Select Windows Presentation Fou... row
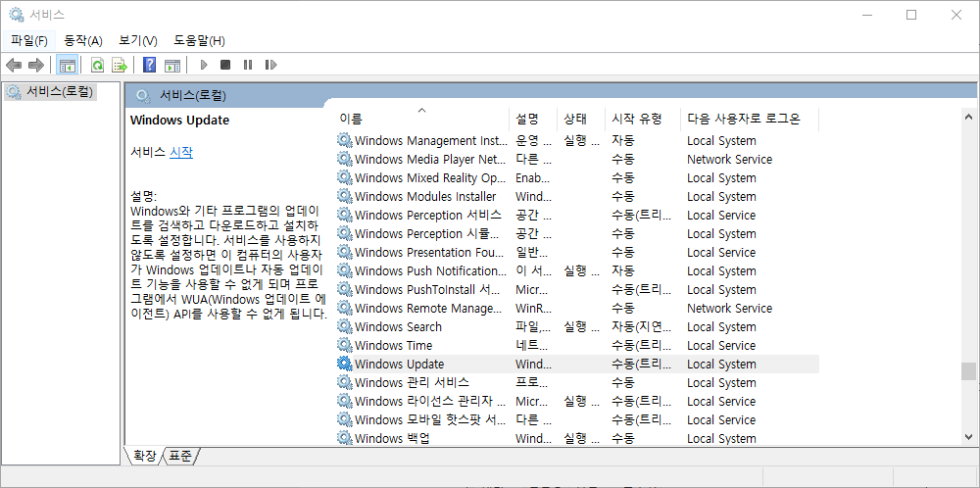 [577, 252]
